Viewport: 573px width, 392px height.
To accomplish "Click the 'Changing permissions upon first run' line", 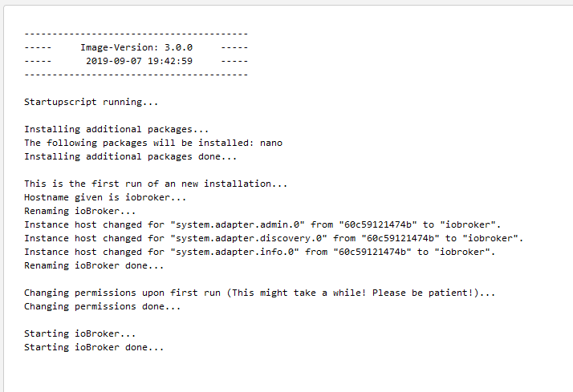I will [260, 293].
